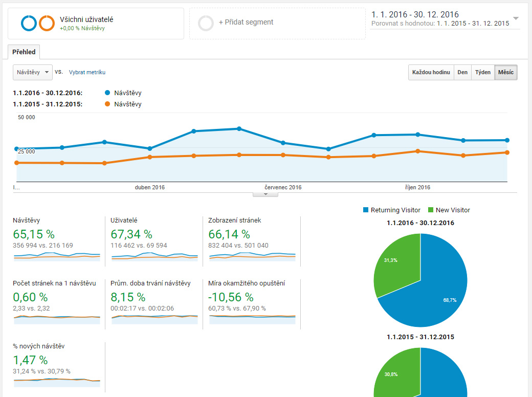Click the orange donut segment icon
532x397 pixels.
tap(47, 23)
